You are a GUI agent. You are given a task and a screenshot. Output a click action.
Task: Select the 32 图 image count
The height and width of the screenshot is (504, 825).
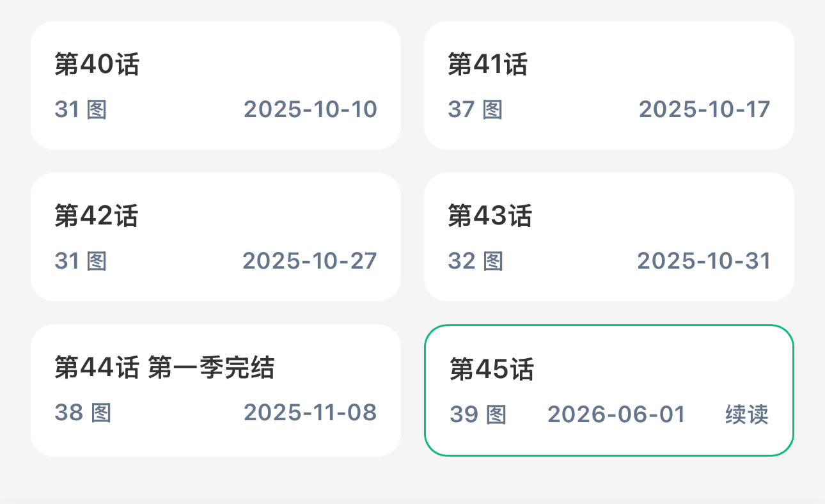coord(475,261)
